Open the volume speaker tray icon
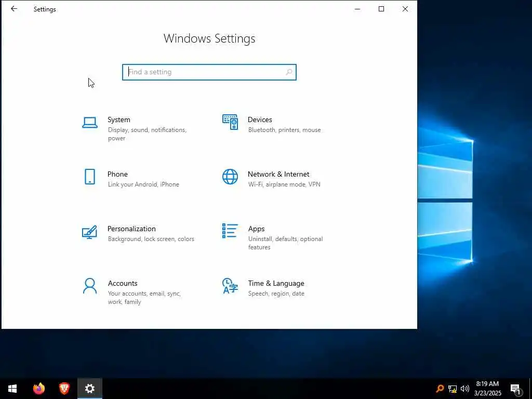 465,389
